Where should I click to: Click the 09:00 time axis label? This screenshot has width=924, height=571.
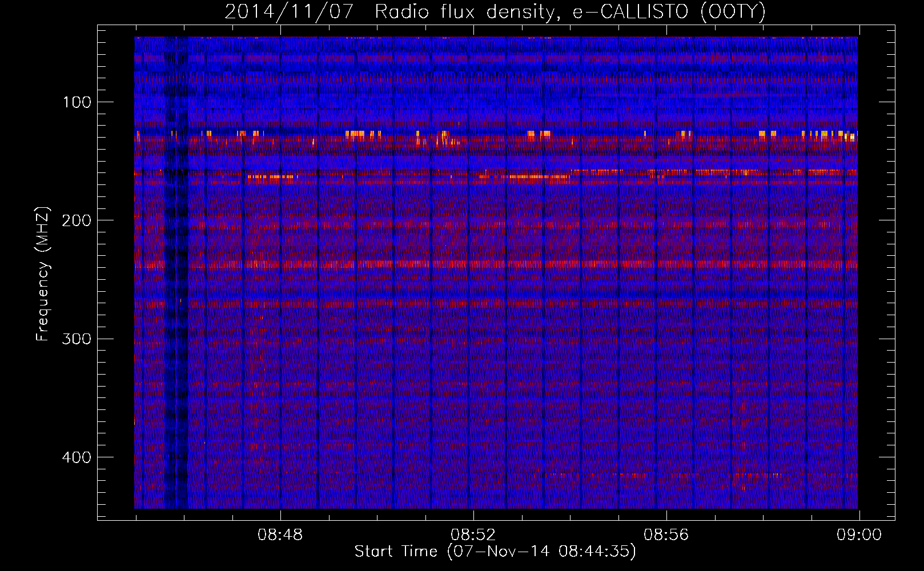click(859, 535)
